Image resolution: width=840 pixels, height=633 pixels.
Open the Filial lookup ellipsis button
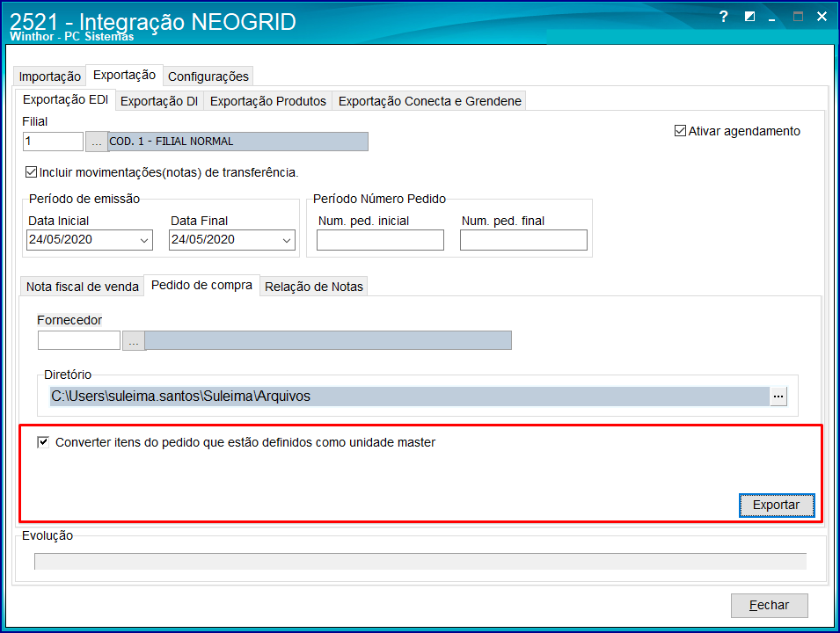click(x=97, y=142)
